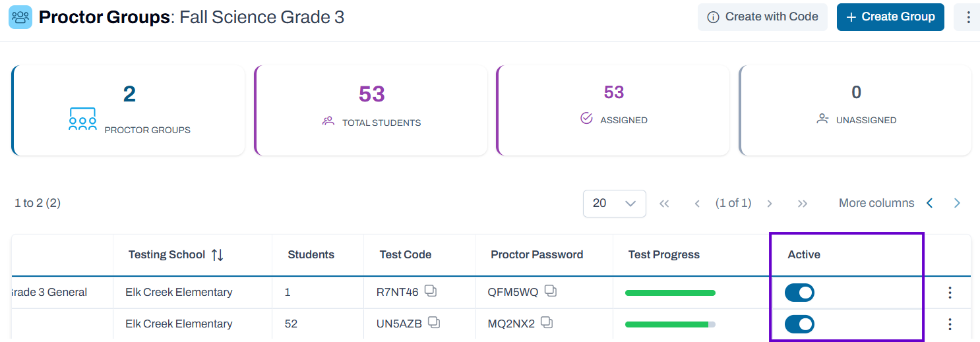The height and width of the screenshot is (342, 980).
Task: Click Create Group button
Action: [890, 17]
